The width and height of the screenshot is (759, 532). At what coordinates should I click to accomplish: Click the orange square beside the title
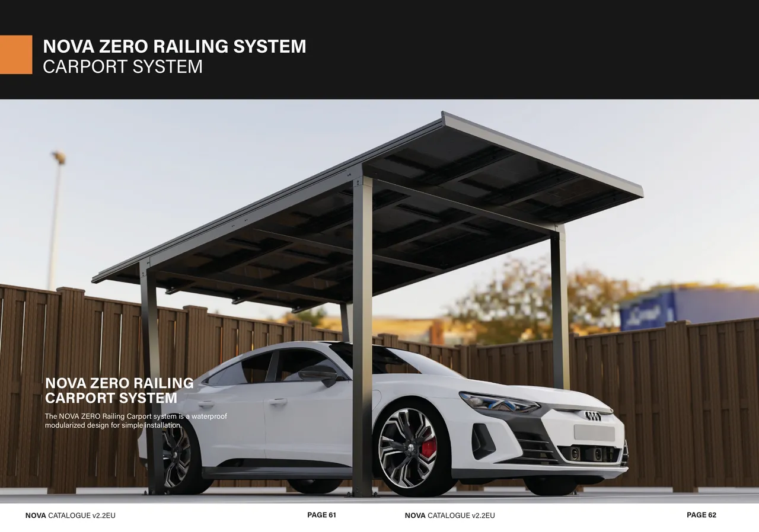tap(16, 55)
